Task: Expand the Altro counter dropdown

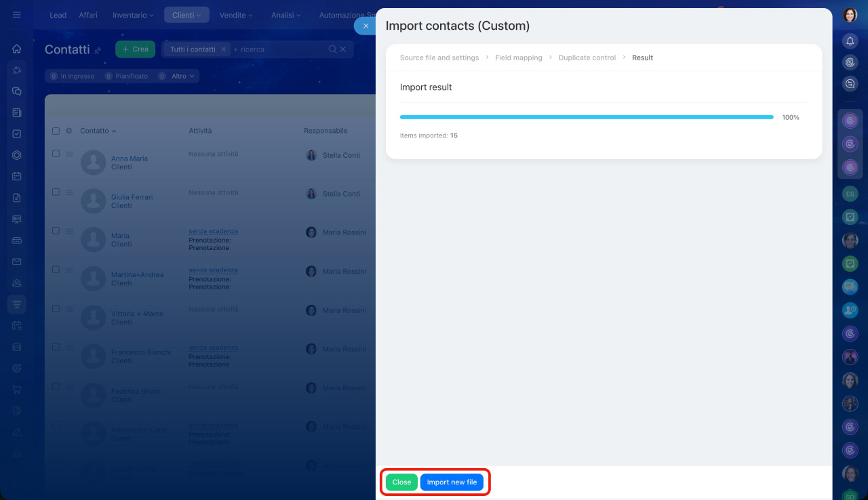Action: tap(182, 77)
